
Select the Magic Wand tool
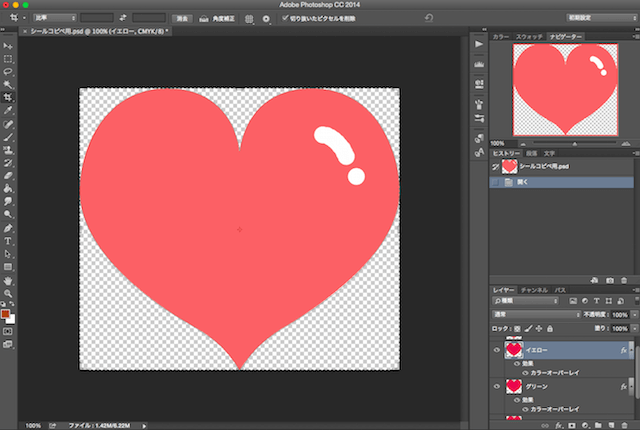coord(8,84)
